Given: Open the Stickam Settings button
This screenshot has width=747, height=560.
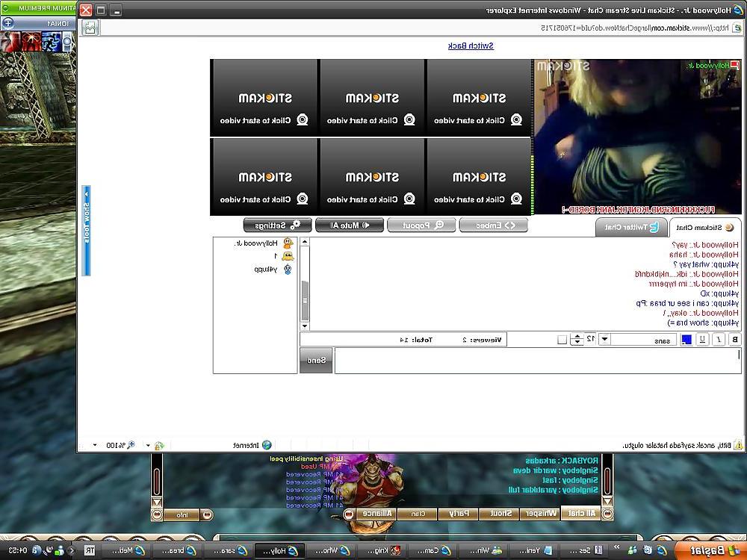Looking at the screenshot, I should pos(278,225).
